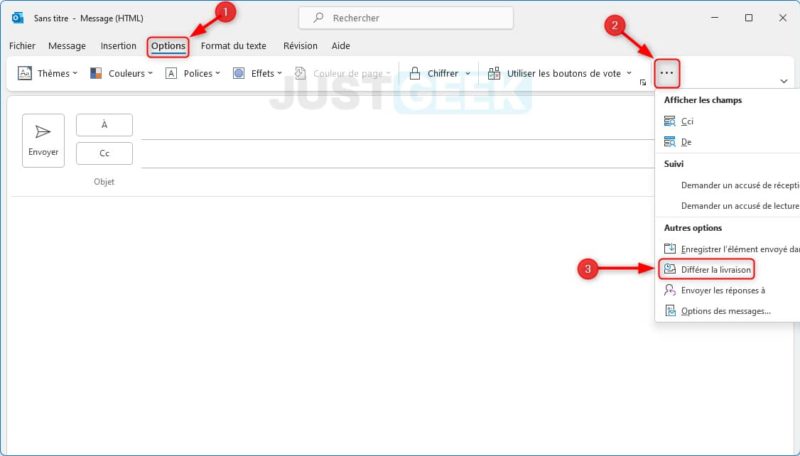
Task: Click the Envoyer les réponses à icon
Action: pos(669,290)
